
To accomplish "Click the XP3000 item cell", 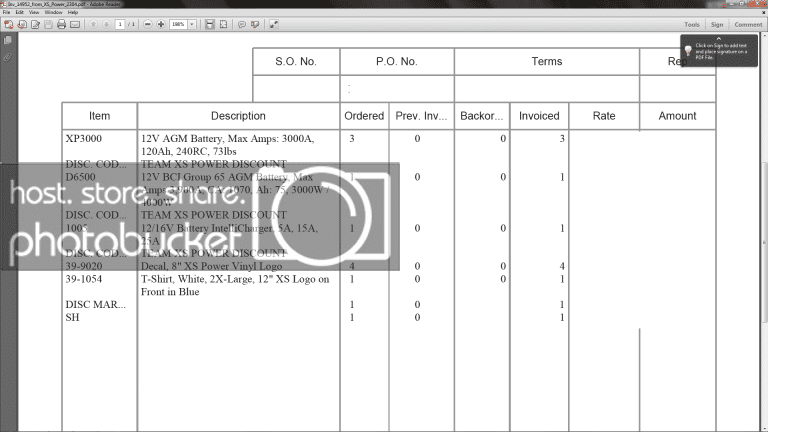I will (x=84, y=138).
